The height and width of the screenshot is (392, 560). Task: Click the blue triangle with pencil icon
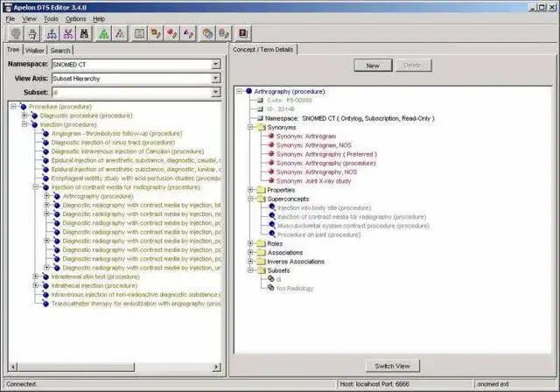tap(188, 33)
